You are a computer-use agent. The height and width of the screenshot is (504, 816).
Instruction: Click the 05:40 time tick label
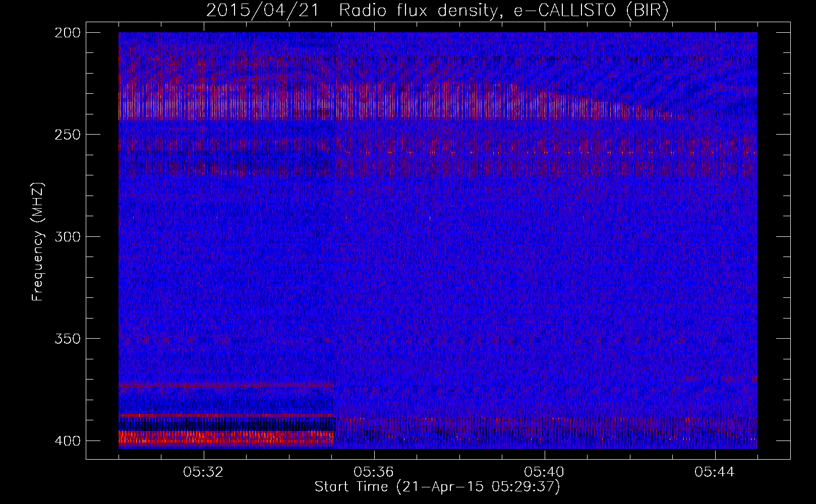(544, 472)
